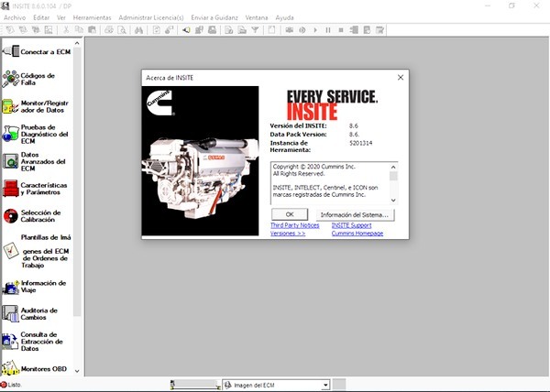
Task: Click the binoculars Find toolbar icon
Action: click(x=139, y=30)
